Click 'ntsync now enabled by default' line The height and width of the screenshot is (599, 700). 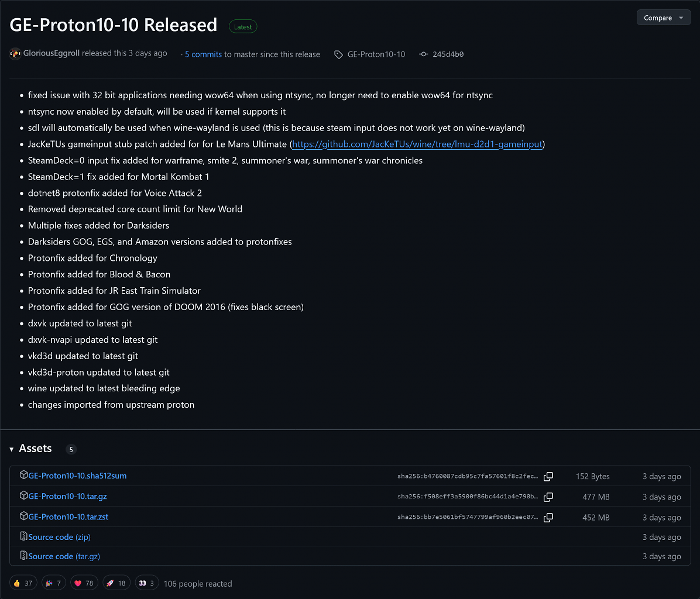(157, 112)
